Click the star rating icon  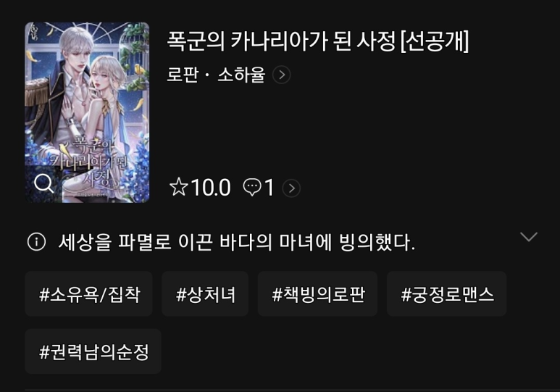point(178,187)
